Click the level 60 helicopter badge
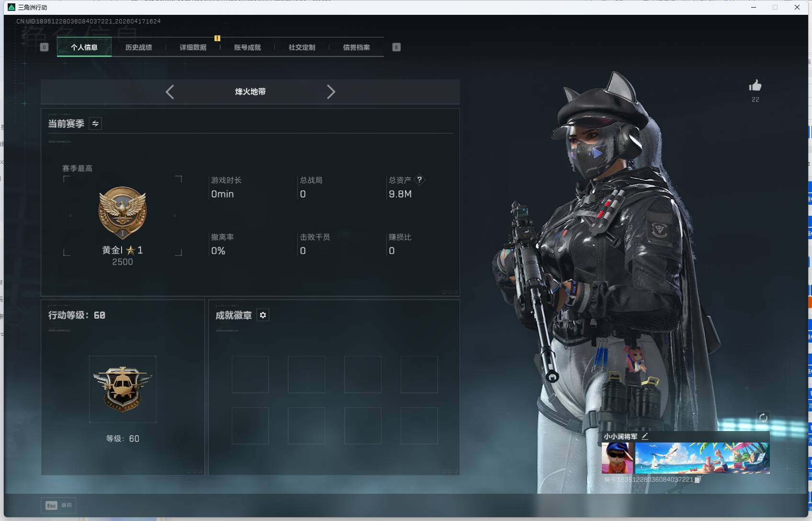Image resolution: width=812 pixels, height=521 pixels. coord(123,389)
